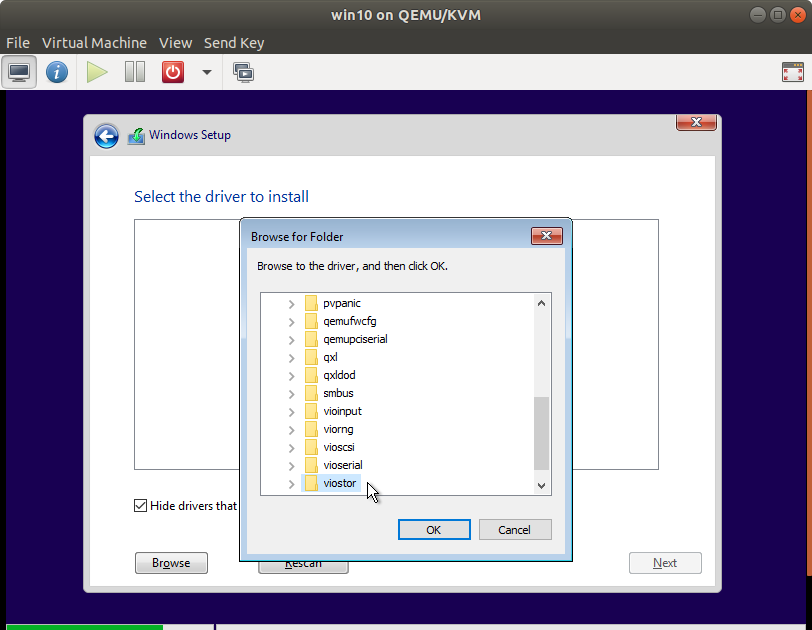Enable hide incompatible drivers checkbox
Image resolution: width=812 pixels, height=630 pixels.
pos(141,505)
